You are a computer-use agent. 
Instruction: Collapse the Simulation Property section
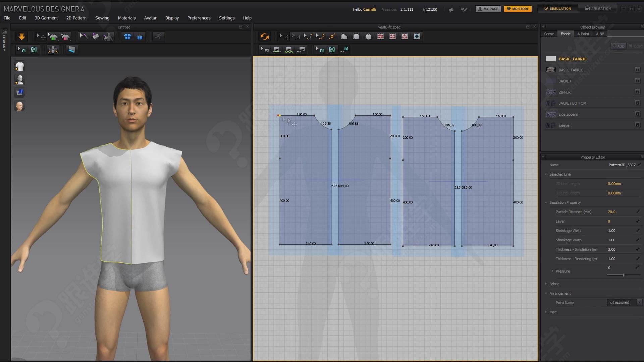pyautogui.click(x=546, y=202)
